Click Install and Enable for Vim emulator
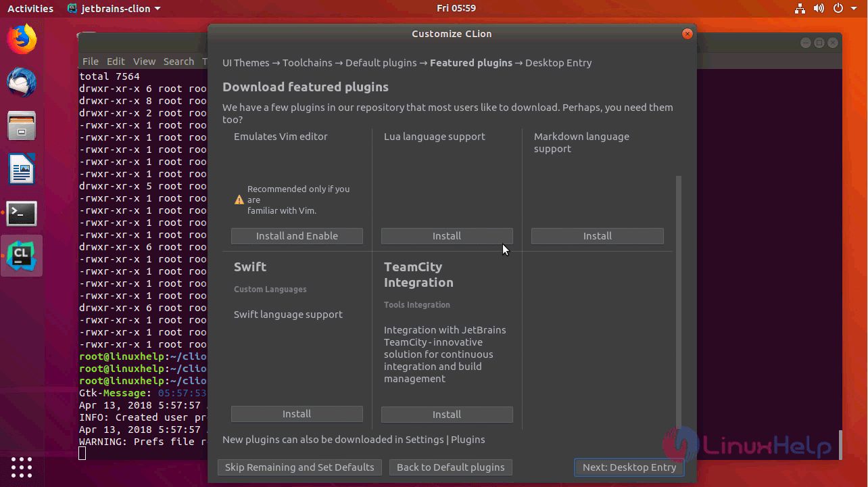Viewport: 868px width, 487px height. pos(297,236)
